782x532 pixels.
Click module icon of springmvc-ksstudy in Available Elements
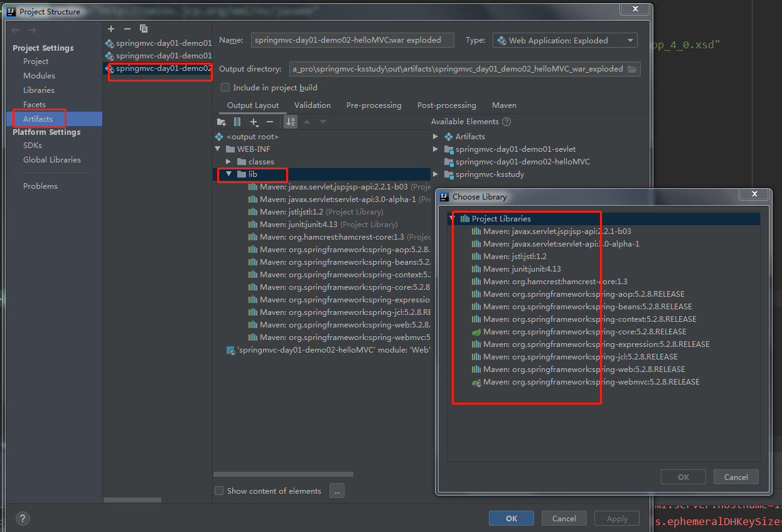click(449, 174)
